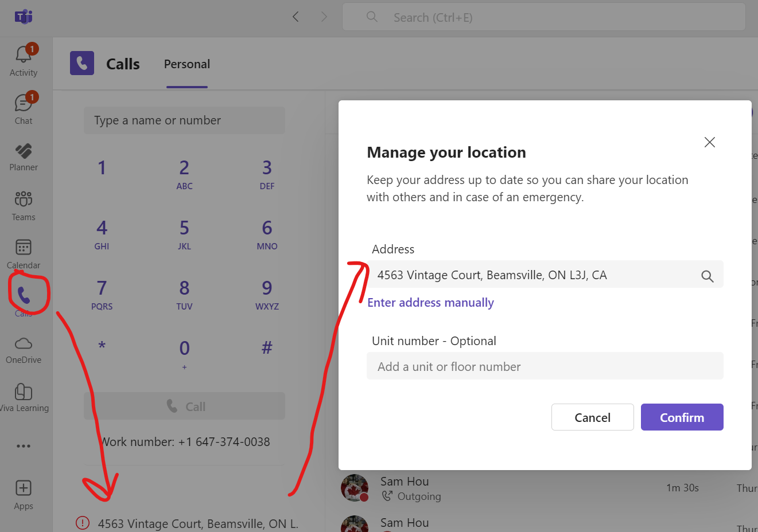758x532 pixels.
Task: Dial digit 7 PQRS on keypad
Action: pyautogui.click(x=102, y=294)
